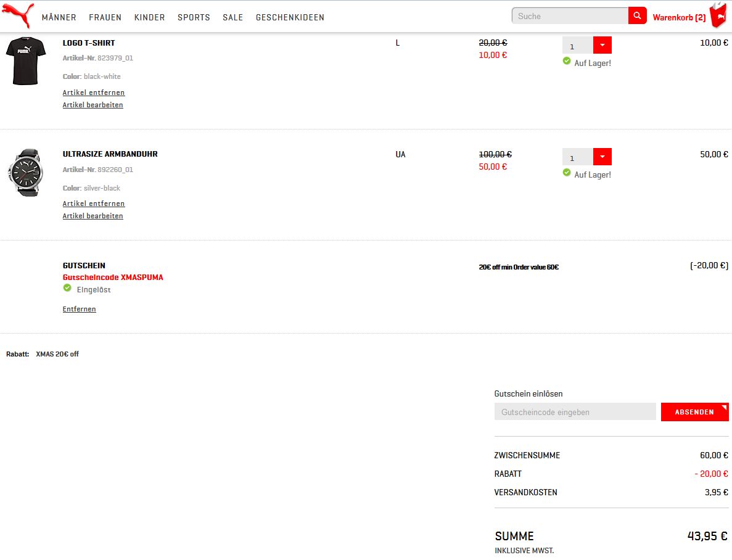Edit the Logo T-Shirt via Artikel bearbeiten
This screenshot has width=732, height=560.
click(93, 105)
